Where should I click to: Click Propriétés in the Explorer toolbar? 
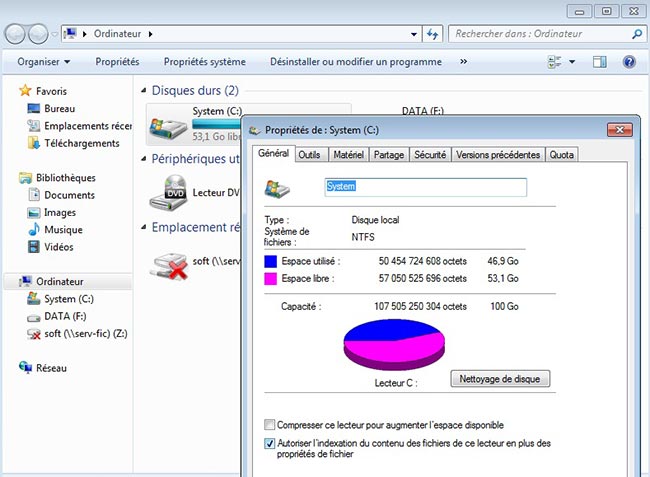(117, 62)
